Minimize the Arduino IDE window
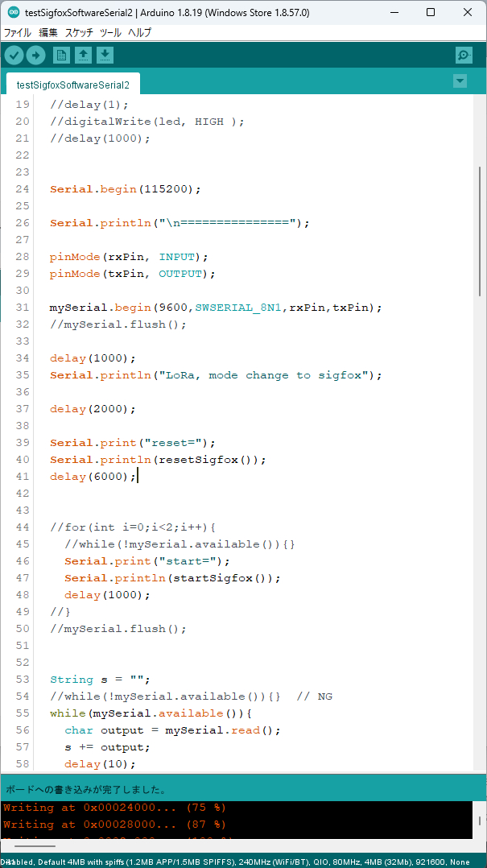The height and width of the screenshot is (868, 487). 394,12
